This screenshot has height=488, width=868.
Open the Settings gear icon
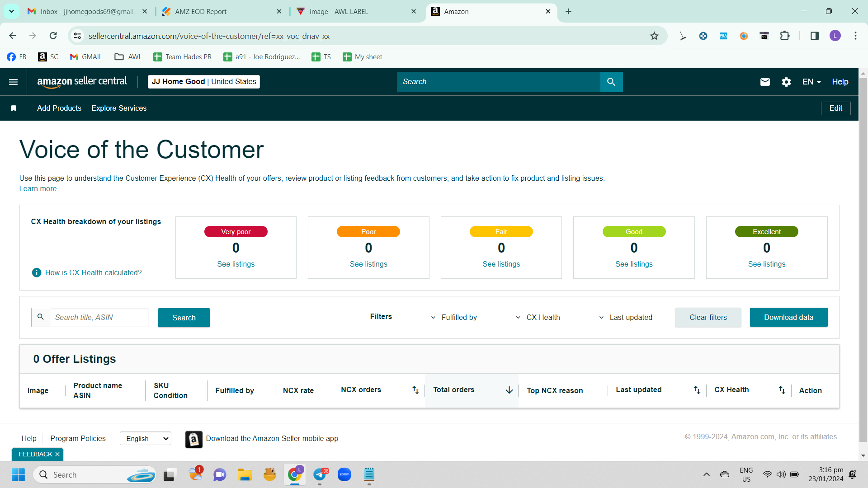pos(787,82)
